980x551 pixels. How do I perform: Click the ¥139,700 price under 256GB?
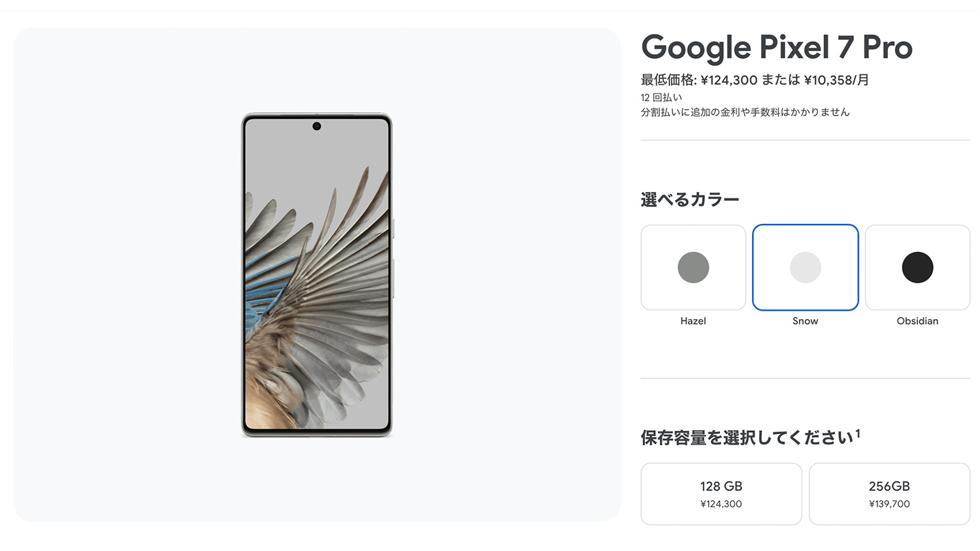click(x=889, y=504)
